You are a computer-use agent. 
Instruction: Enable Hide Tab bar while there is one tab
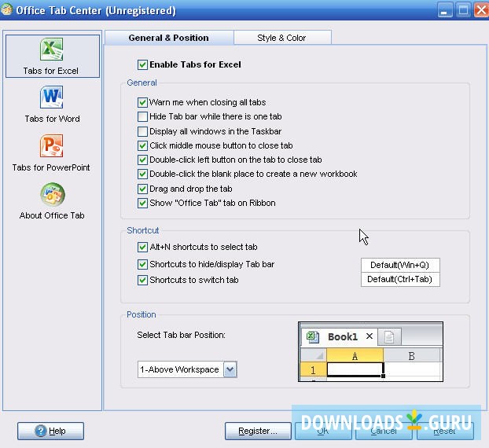click(142, 116)
